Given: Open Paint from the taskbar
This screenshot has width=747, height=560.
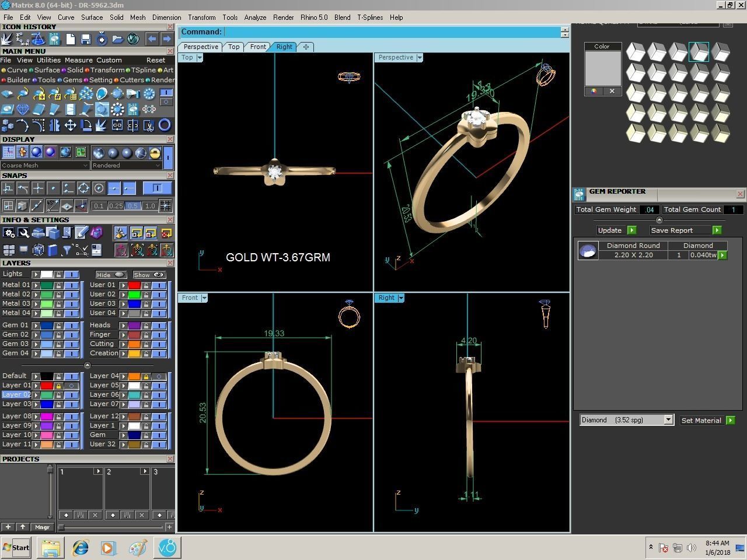Looking at the screenshot, I should point(138,548).
